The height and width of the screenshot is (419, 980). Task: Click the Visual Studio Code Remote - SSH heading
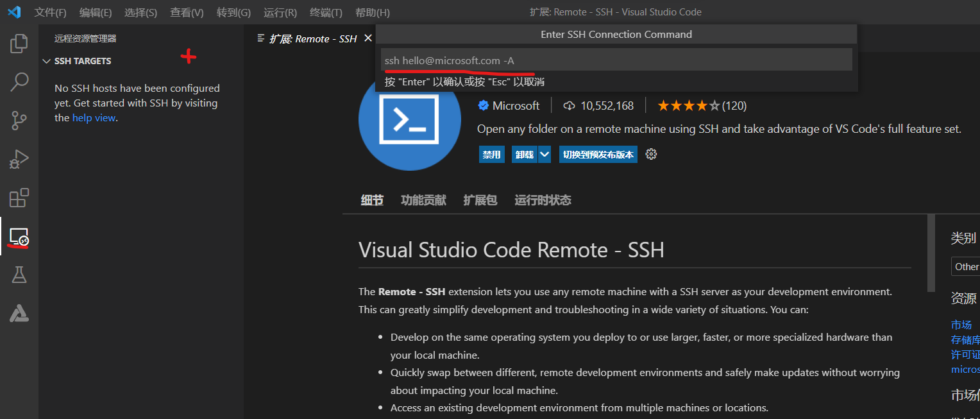[511, 250]
